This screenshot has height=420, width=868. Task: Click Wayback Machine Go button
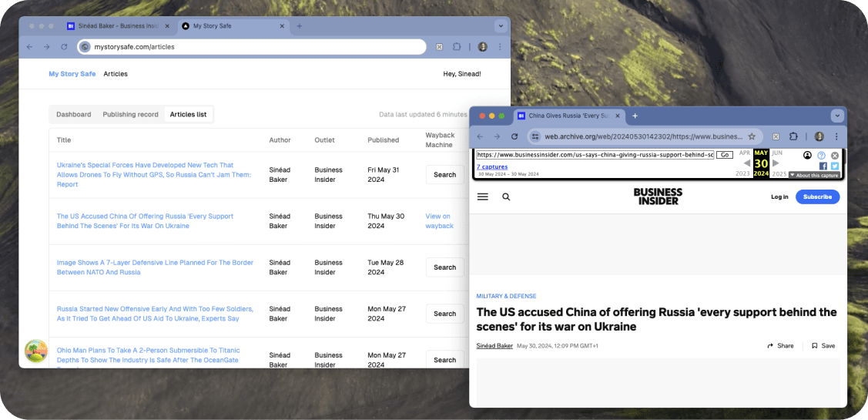pyautogui.click(x=725, y=155)
